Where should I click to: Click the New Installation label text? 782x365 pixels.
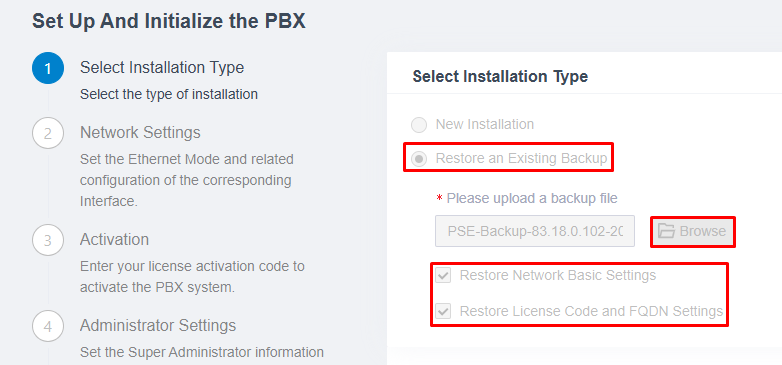(485, 124)
